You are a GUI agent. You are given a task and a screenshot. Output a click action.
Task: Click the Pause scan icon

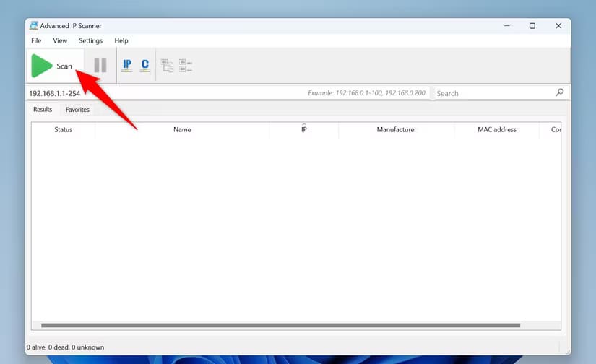[100, 66]
